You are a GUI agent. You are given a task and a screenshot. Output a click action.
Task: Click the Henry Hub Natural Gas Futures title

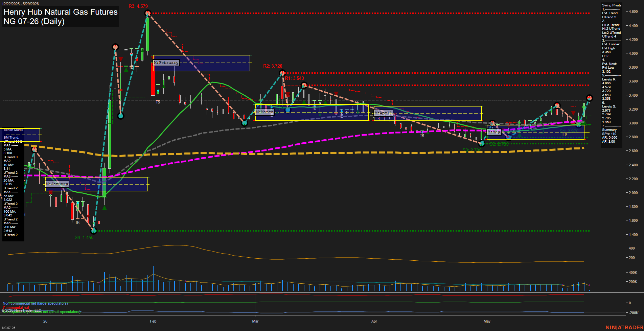coord(61,12)
